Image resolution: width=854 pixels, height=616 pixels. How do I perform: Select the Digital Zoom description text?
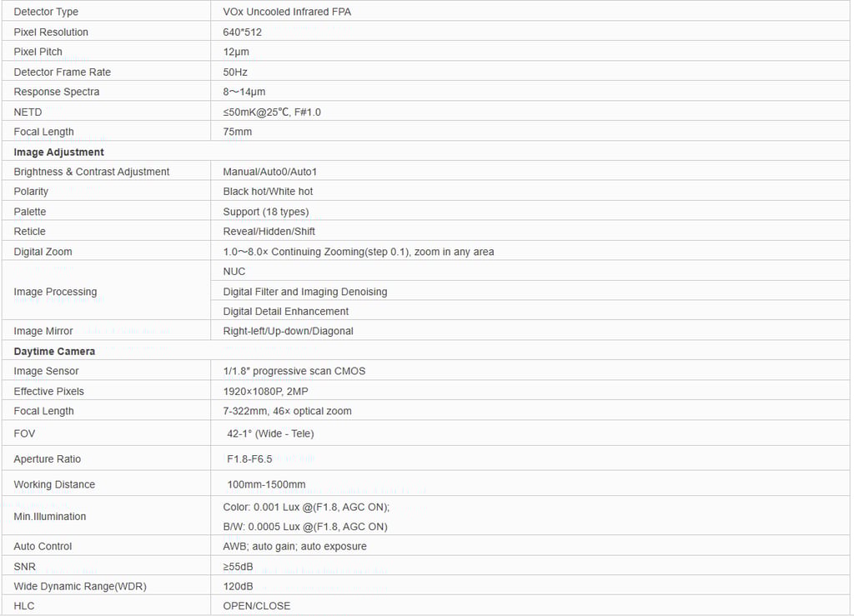pos(359,252)
